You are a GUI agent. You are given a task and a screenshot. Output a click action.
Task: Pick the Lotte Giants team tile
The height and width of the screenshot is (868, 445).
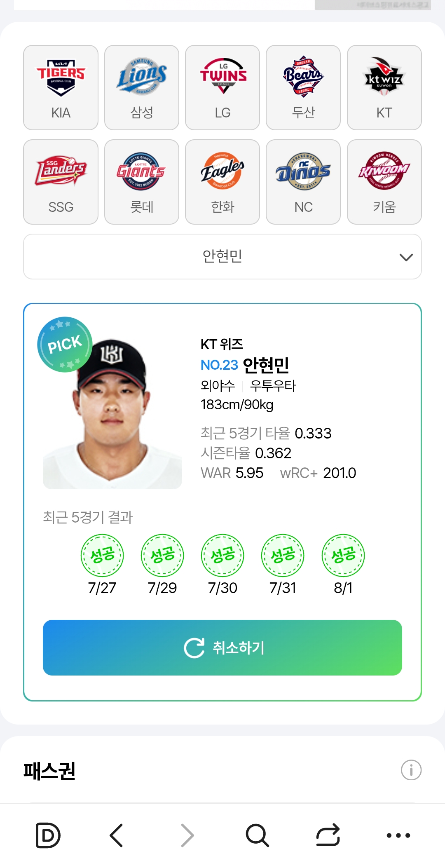tap(142, 182)
